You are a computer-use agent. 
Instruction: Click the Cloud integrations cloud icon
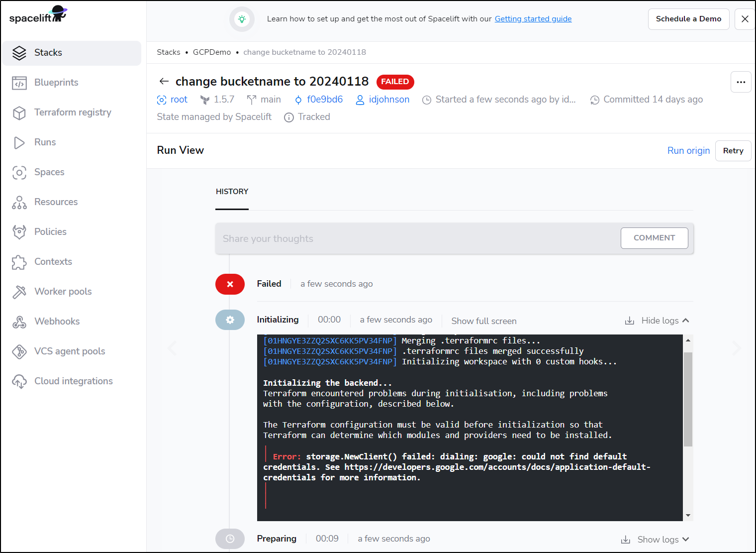19,382
